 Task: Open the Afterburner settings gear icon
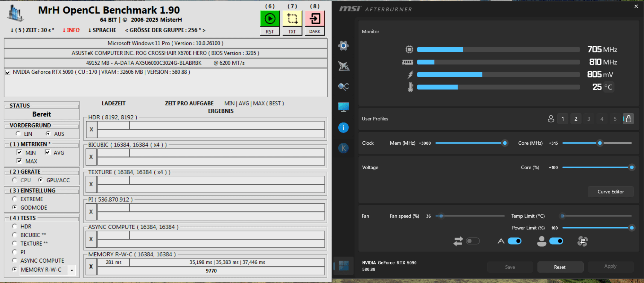point(343,46)
